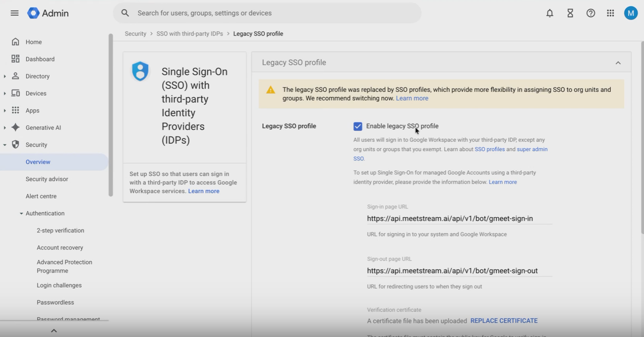Click the Devices icon in sidebar
The width and height of the screenshot is (644, 337).
point(16,93)
